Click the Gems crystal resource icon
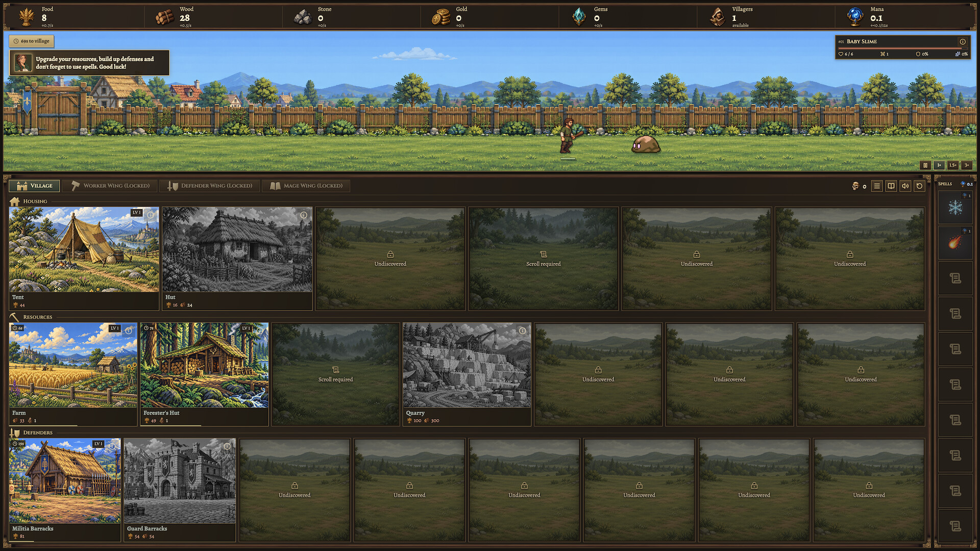Screen dimensions: 980x551 tap(579, 17)
